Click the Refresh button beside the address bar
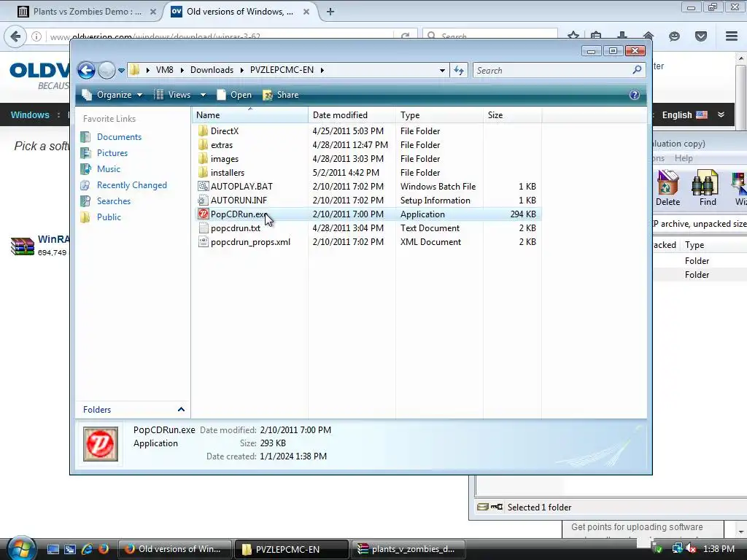This screenshot has height=560, width=747. (459, 71)
